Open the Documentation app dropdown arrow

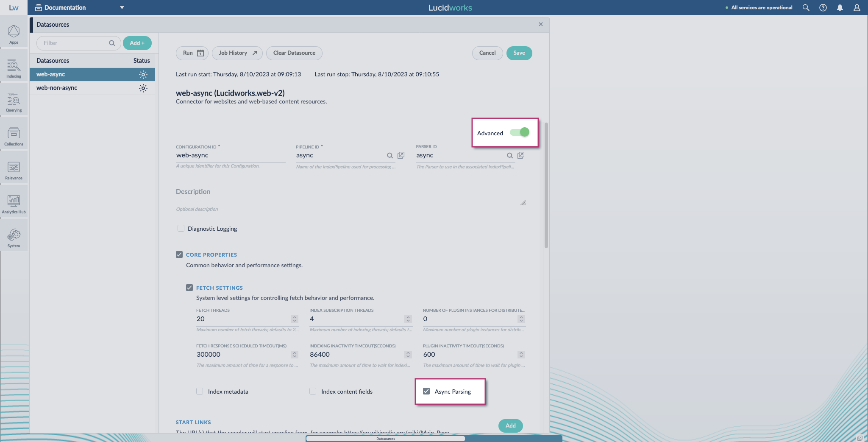click(122, 8)
